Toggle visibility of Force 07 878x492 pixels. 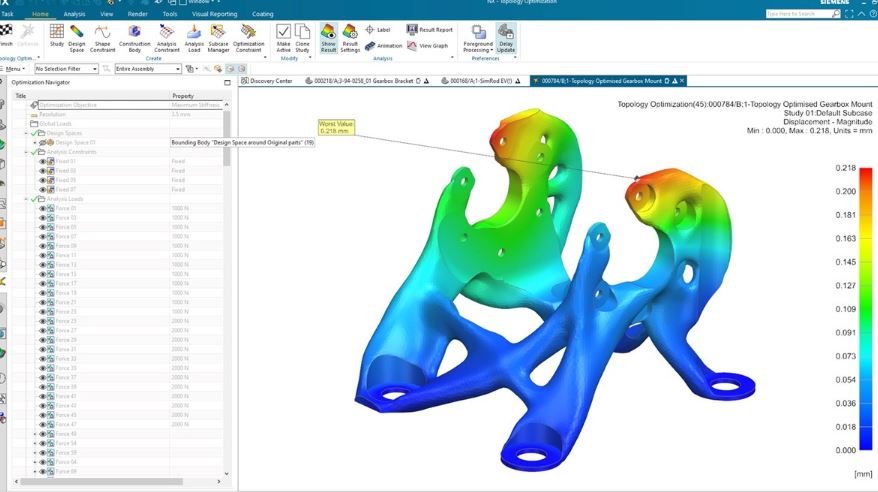[x=43, y=237]
